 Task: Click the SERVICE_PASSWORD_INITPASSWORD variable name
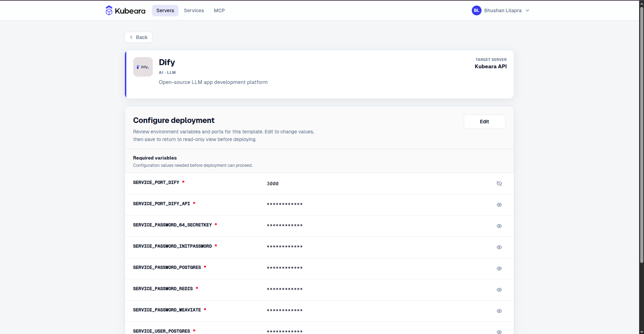tap(173, 246)
